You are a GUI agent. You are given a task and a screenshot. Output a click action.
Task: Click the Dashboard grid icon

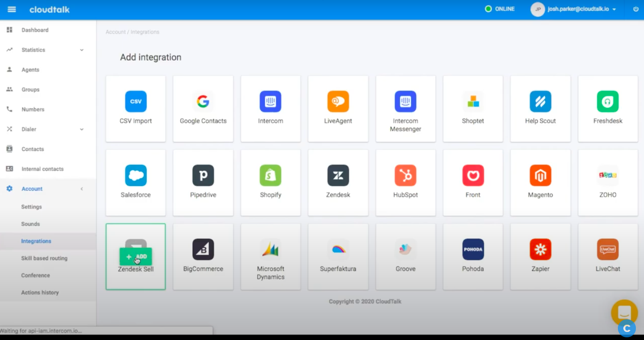9,30
